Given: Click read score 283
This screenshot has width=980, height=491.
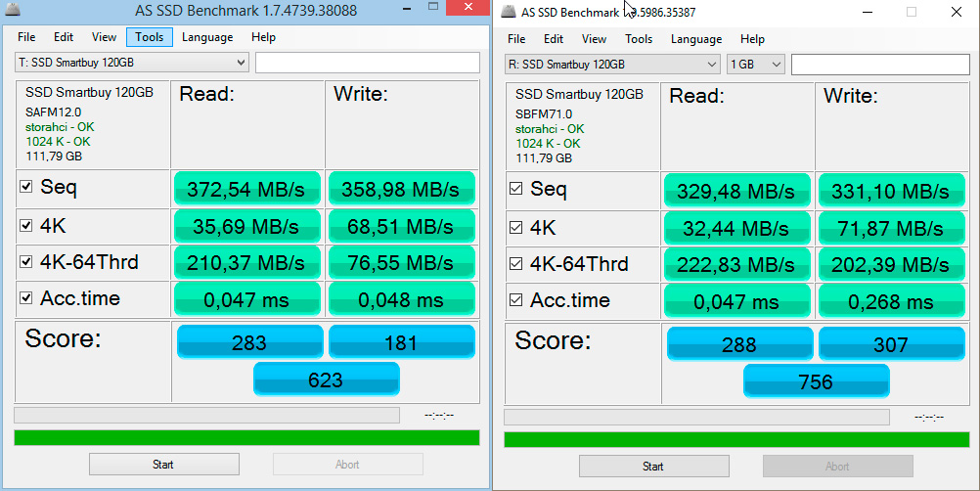Looking at the screenshot, I should tap(250, 341).
